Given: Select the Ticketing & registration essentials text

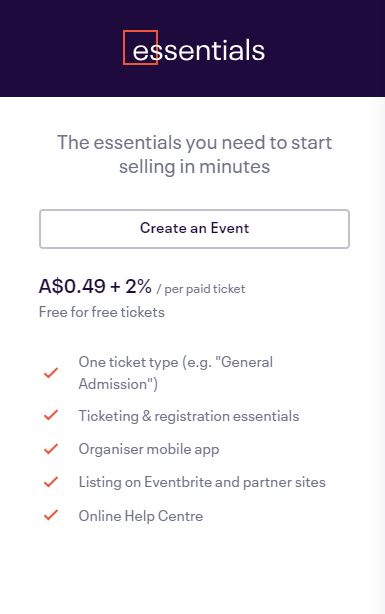Looking at the screenshot, I should (189, 416).
